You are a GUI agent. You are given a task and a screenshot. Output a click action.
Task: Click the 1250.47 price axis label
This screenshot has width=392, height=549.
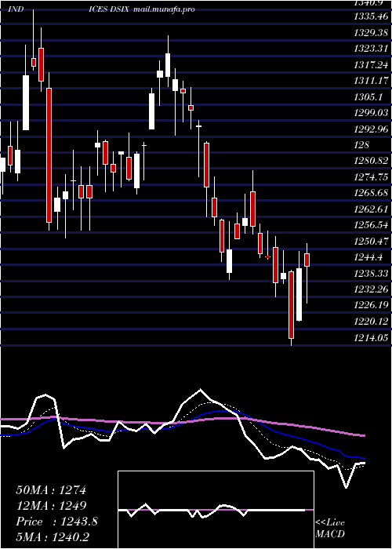(372, 242)
